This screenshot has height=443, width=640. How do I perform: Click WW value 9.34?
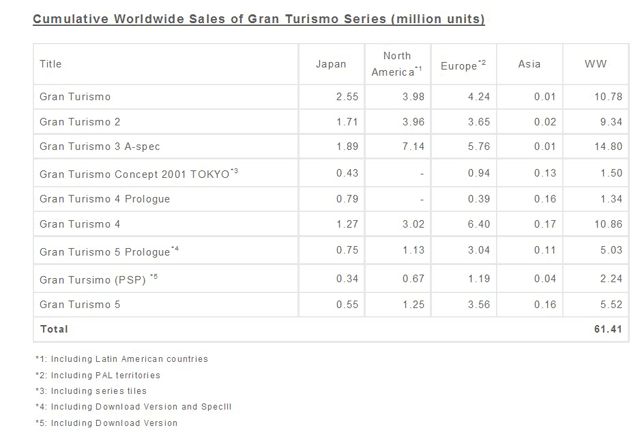click(x=611, y=122)
